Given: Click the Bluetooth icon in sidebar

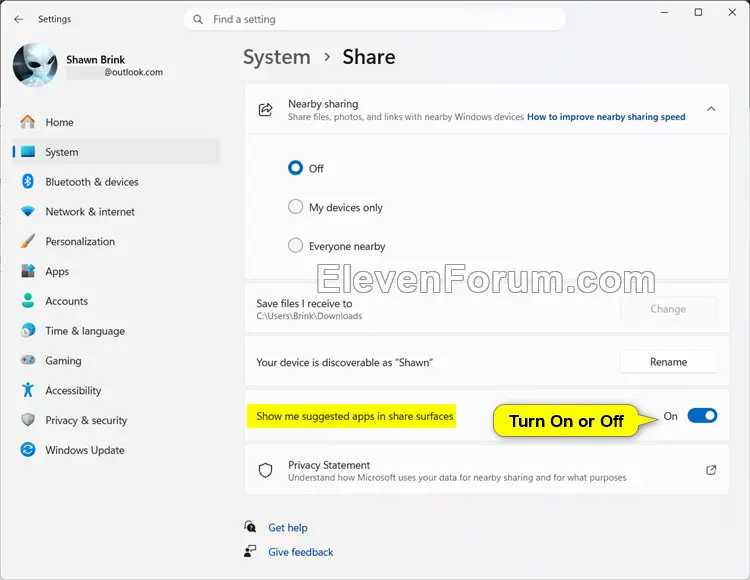Looking at the screenshot, I should (28, 182).
